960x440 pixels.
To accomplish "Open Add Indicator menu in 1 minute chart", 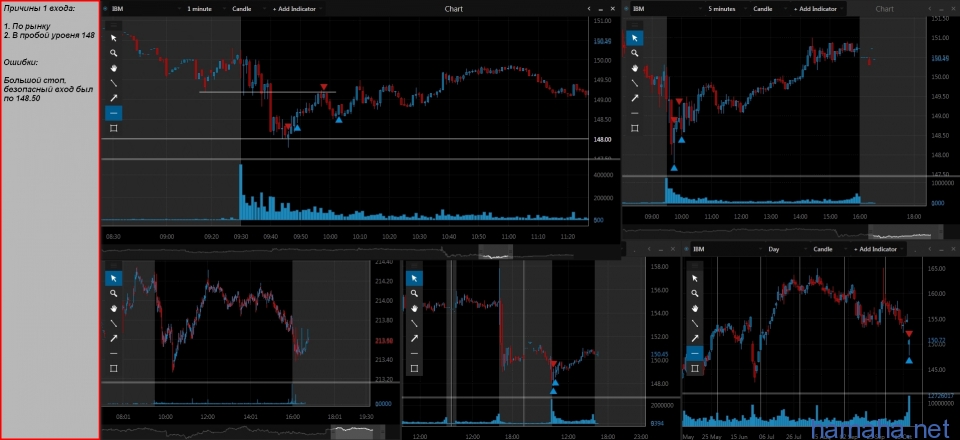I will (296, 9).
